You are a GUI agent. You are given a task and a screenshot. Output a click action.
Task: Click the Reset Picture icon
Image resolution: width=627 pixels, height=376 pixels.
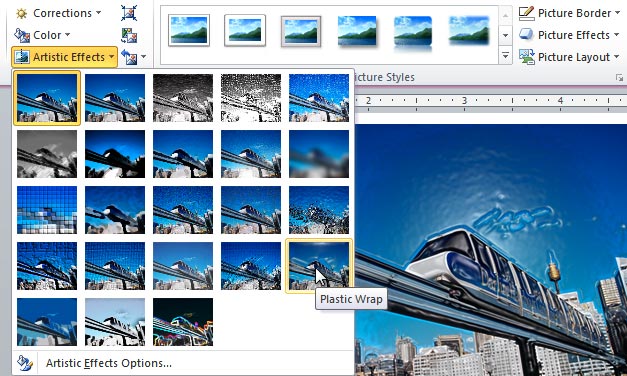pos(129,57)
